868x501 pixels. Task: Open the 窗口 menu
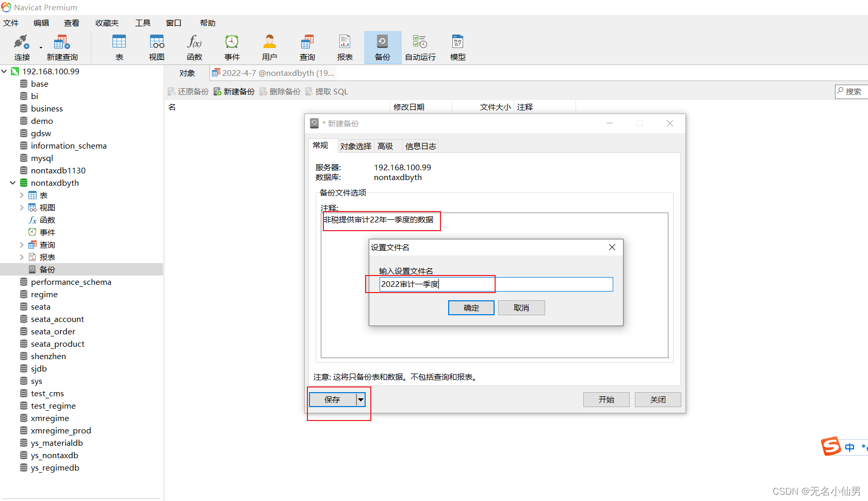tap(174, 23)
